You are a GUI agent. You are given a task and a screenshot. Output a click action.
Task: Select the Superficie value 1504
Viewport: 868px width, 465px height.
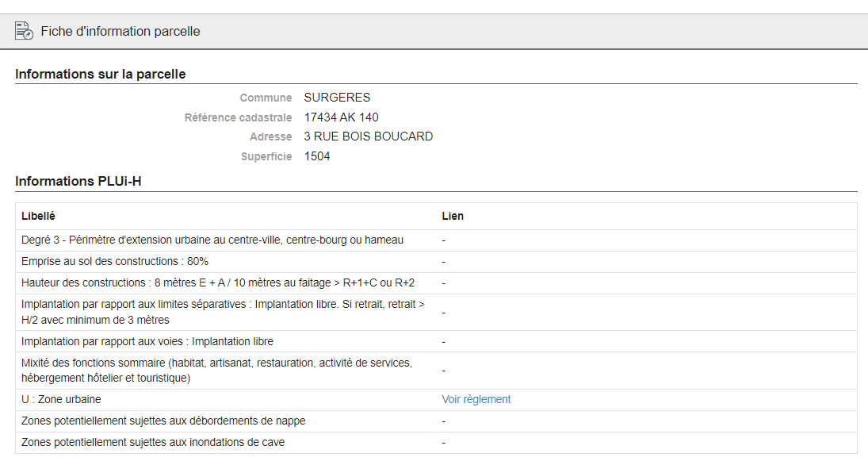[317, 156]
